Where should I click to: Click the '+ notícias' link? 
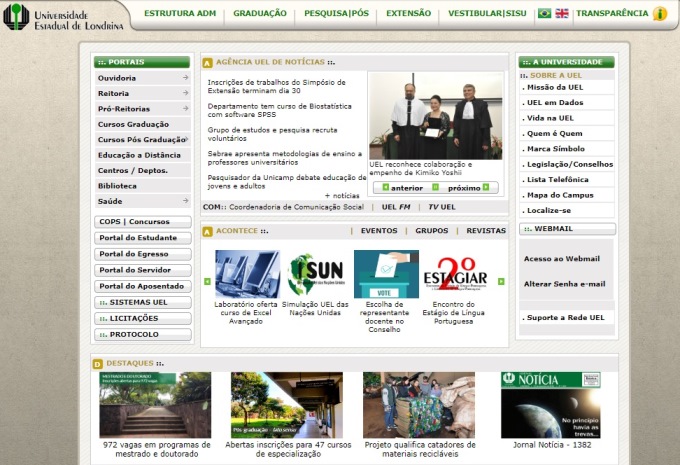point(342,196)
